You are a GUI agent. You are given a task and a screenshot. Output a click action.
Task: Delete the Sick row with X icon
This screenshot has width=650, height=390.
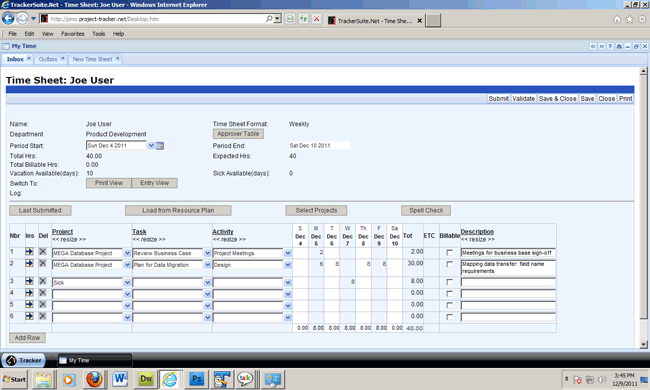pos(43,281)
